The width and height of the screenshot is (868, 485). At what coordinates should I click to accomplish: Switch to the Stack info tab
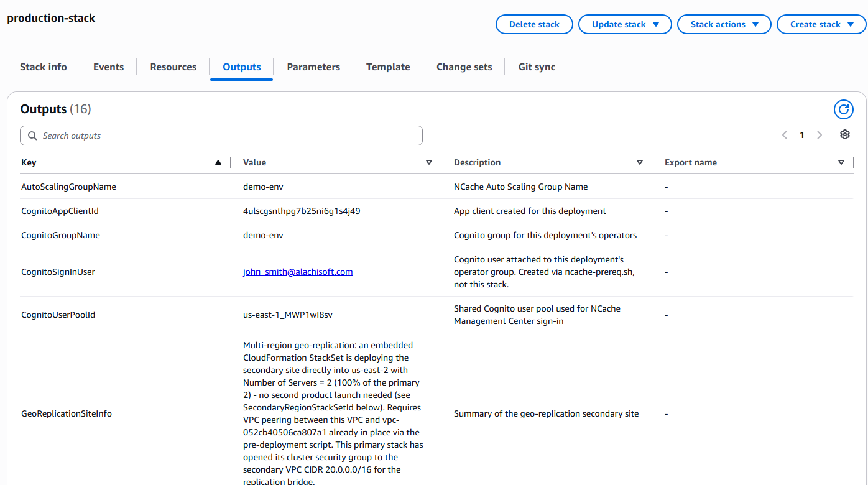pos(44,67)
